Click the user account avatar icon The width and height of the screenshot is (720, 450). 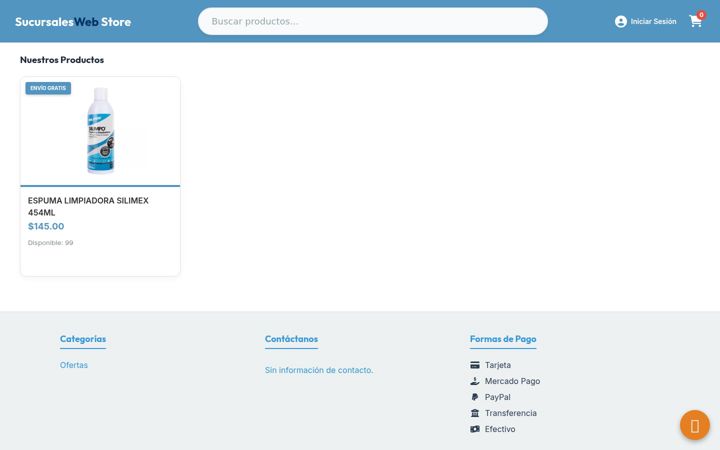tap(620, 22)
